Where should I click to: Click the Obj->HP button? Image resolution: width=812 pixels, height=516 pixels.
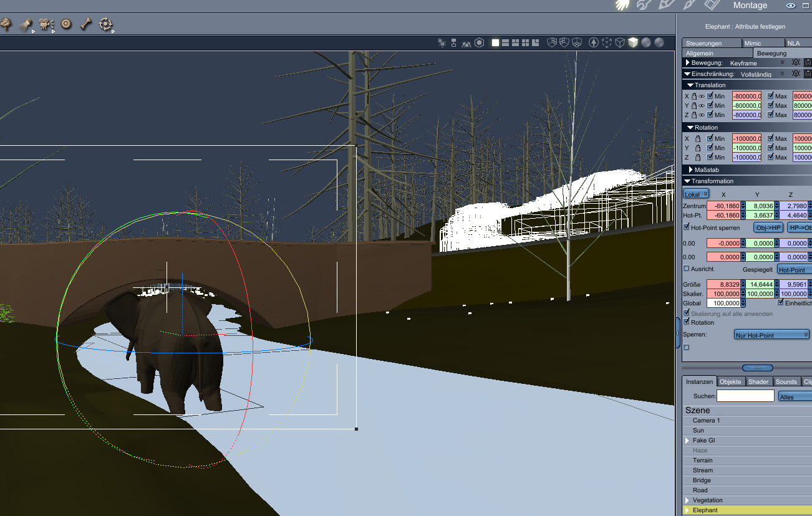pyautogui.click(x=768, y=227)
